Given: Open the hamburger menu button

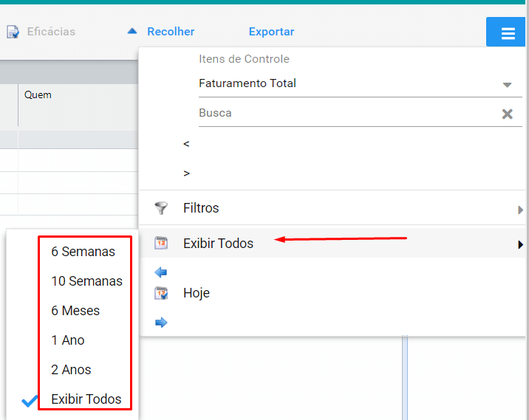Looking at the screenshot, I should click(507, 32).
